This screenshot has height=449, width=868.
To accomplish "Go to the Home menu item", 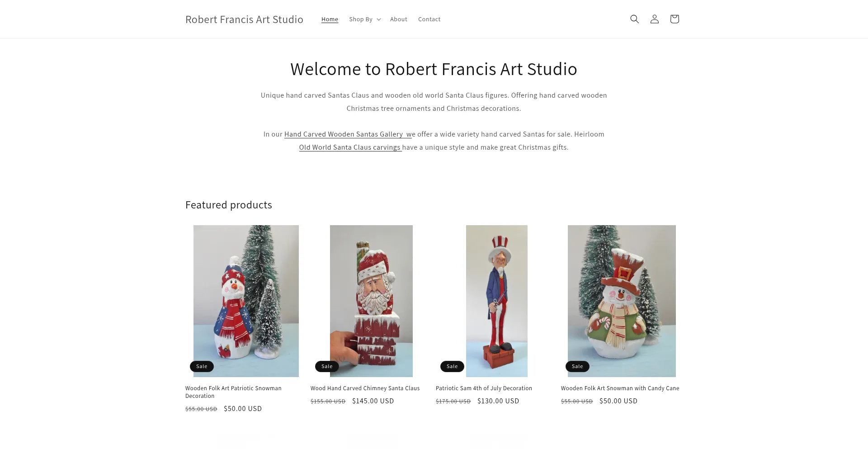I will coord(330,19).
